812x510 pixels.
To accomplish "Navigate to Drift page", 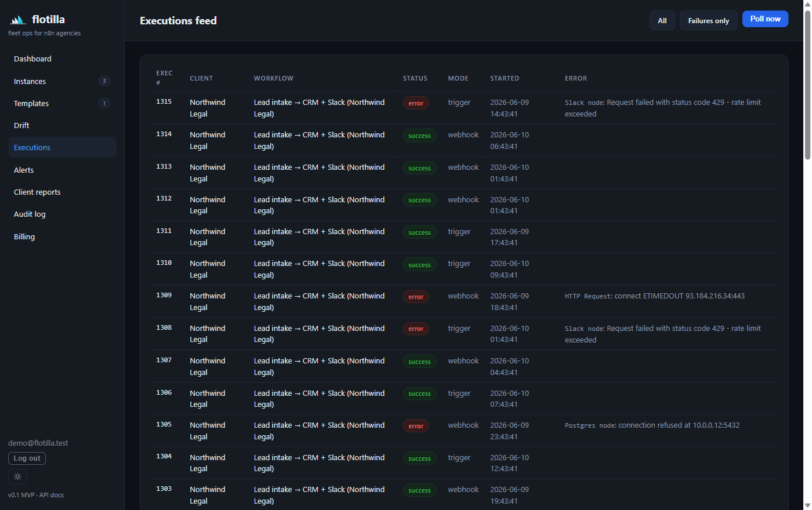I will point(62,125).
